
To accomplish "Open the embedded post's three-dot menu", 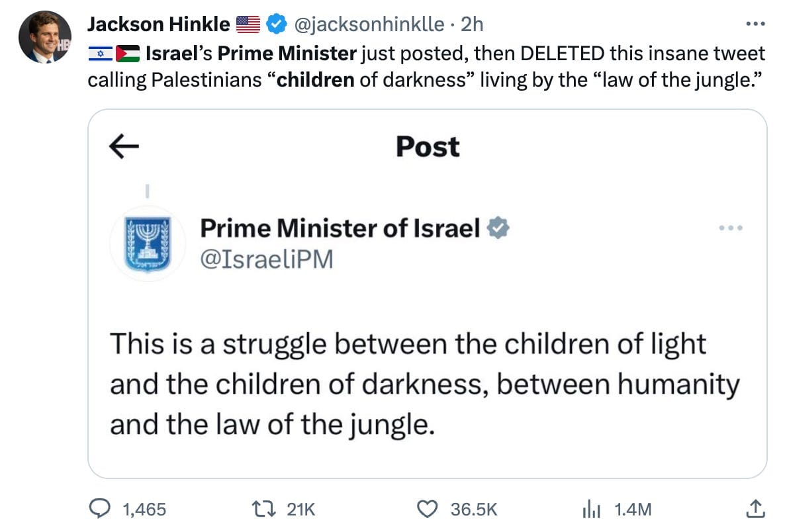I will coord(731,229).
